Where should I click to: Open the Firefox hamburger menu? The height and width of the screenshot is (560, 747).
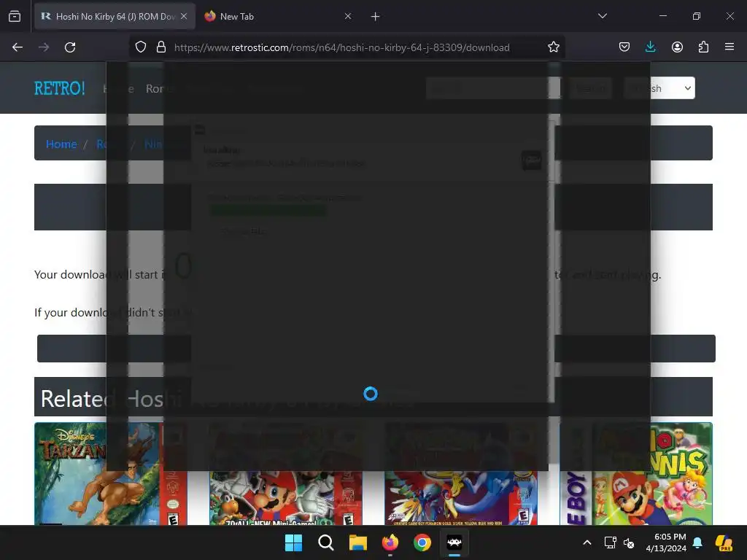point(729,47)
